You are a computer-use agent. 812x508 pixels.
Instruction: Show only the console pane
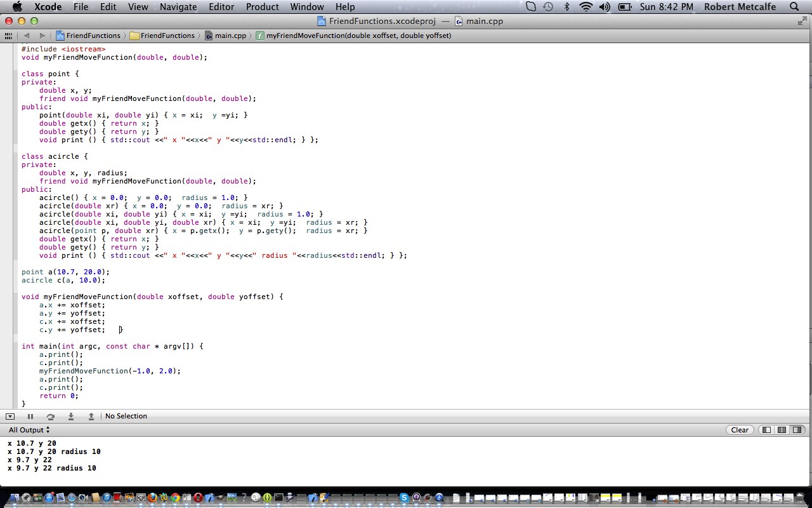(x=797, y=430)
